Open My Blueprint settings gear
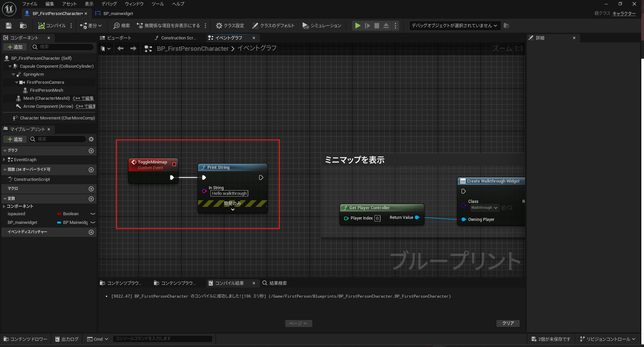 point(91,139)
